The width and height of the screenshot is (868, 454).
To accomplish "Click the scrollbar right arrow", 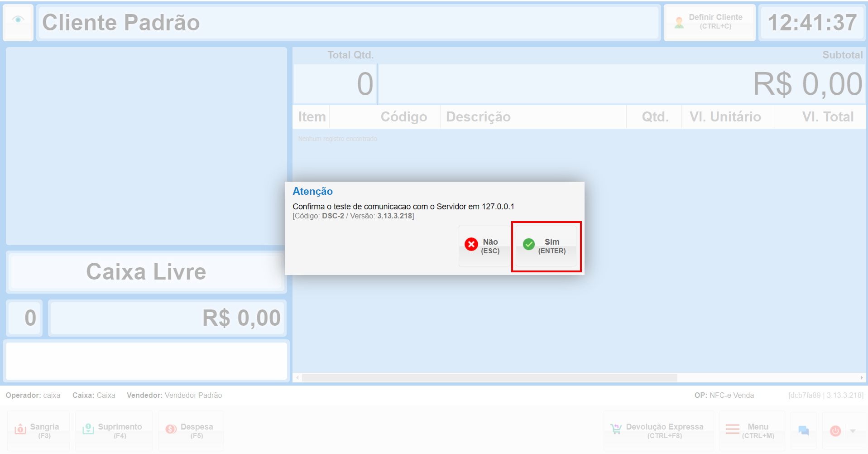I will 862,377.
